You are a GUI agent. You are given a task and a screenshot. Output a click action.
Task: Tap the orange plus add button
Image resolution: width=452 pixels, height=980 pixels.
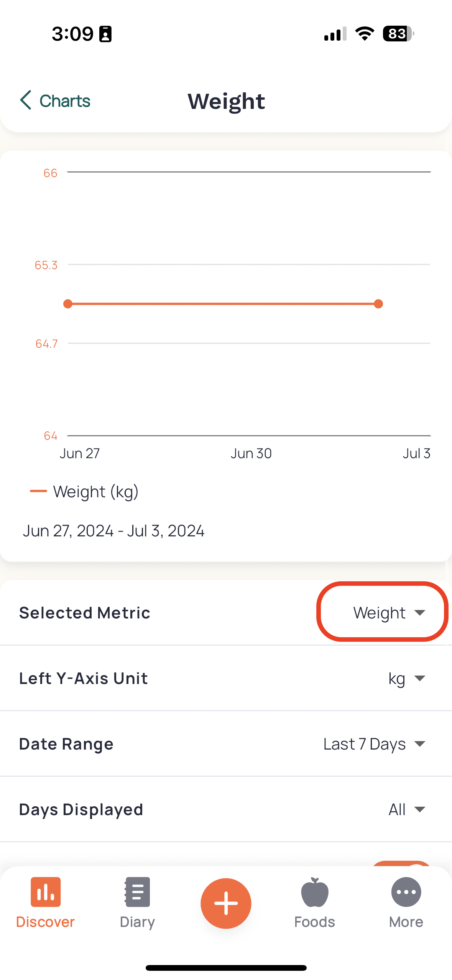tap(226, 903)
